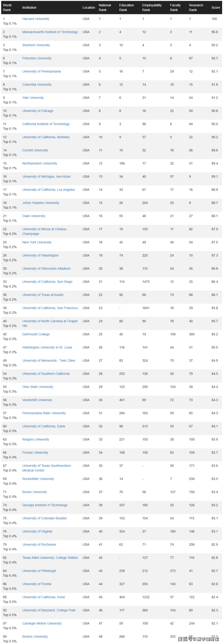Image resolution: width=224 pixels, height=644 pixels.
Task: Click the Rockefeller University link
Action: [x=38, y=479]
